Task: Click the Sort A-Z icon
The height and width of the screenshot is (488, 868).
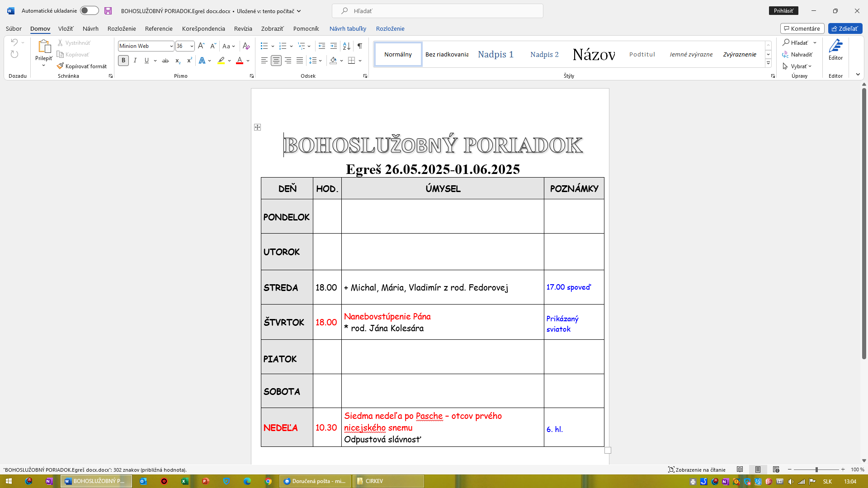Action: 347,46
